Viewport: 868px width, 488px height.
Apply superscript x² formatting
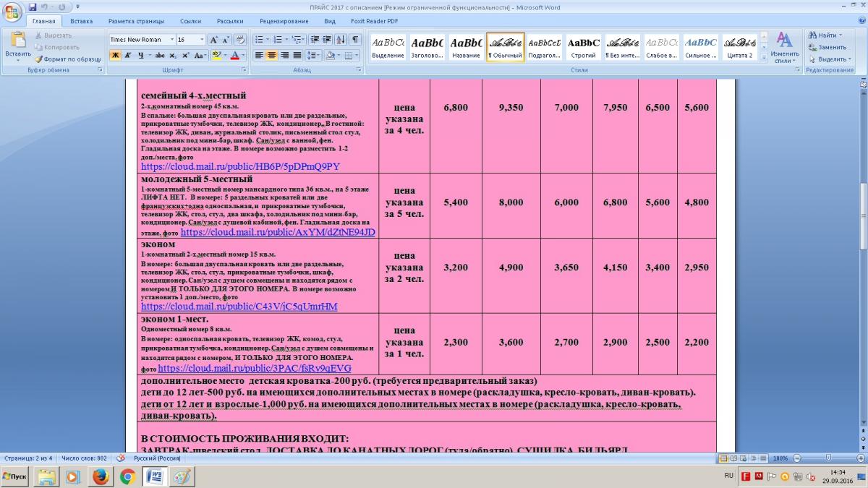pyautogui.click(x=186, y=55)
